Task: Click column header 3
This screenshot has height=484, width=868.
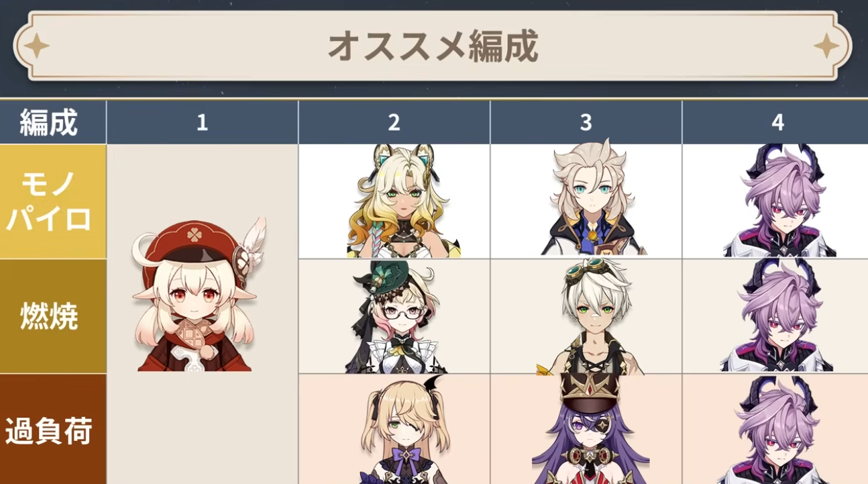Action: [586, 122]
